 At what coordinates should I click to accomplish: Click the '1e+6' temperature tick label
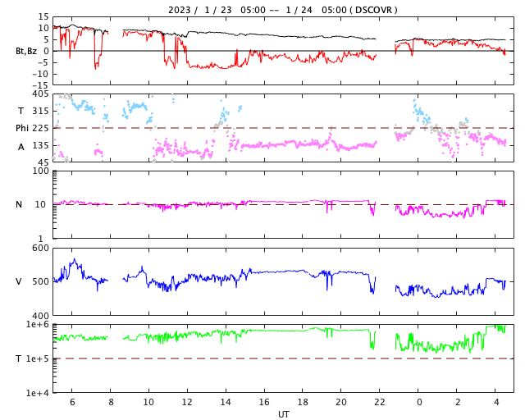click(37, 324)
